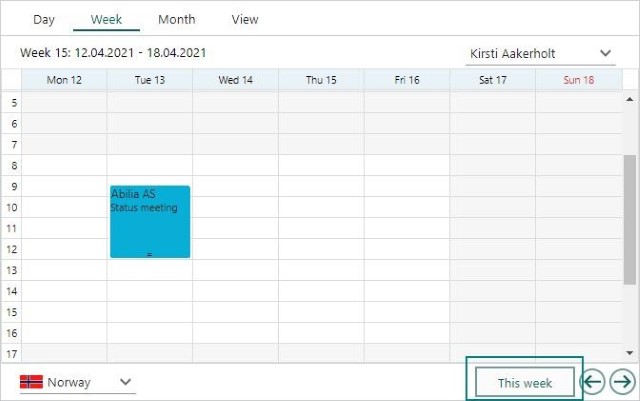The image size is (640, 401).
Task: Switch to the Month tab
Action: coord(176,19)
